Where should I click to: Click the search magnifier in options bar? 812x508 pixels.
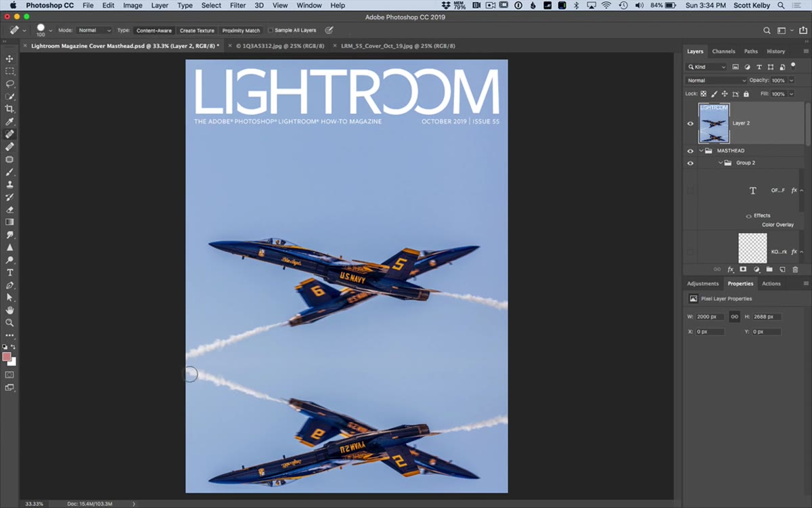click(767, 30)
